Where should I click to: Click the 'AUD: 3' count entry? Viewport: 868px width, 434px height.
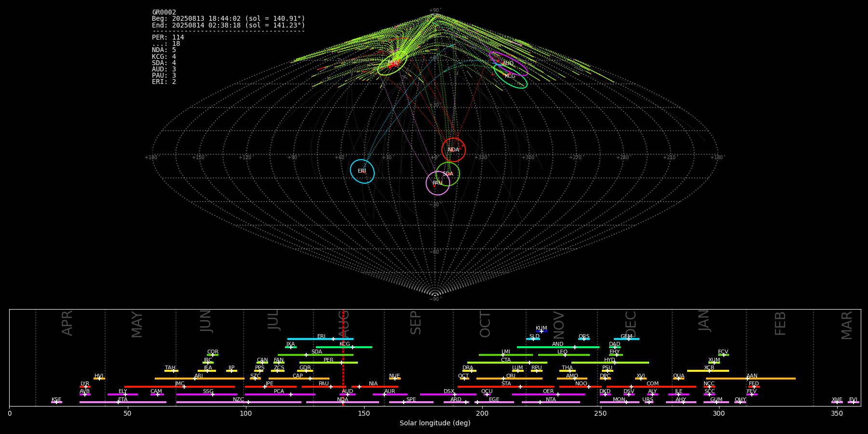[x=164, y=69]
